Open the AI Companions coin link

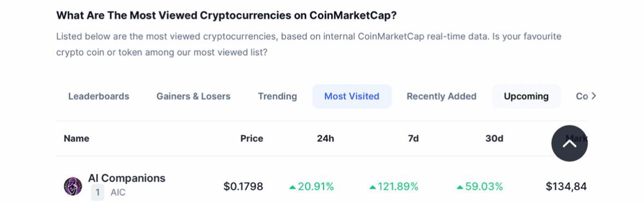point(127,178)
